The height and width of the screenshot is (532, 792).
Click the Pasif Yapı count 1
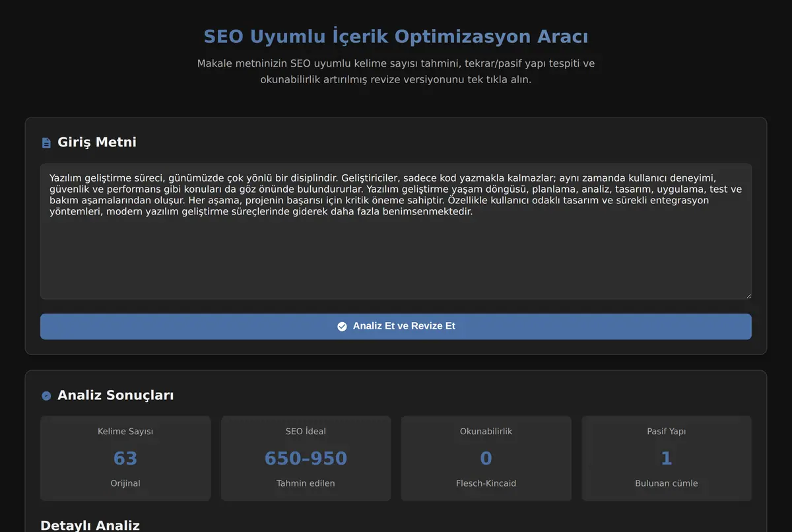point(667,458)
